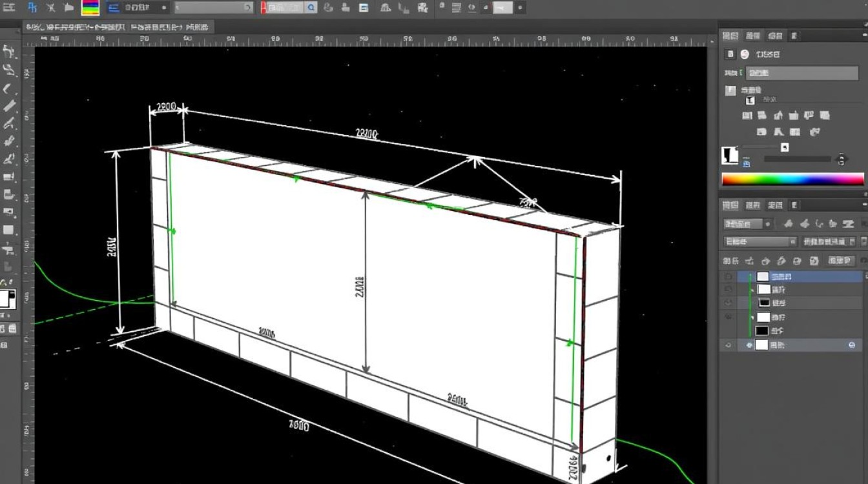Open the first tab of the upper right panel
Screen dimensions: 868x484
pyautogui.click(x=730, y=36)
